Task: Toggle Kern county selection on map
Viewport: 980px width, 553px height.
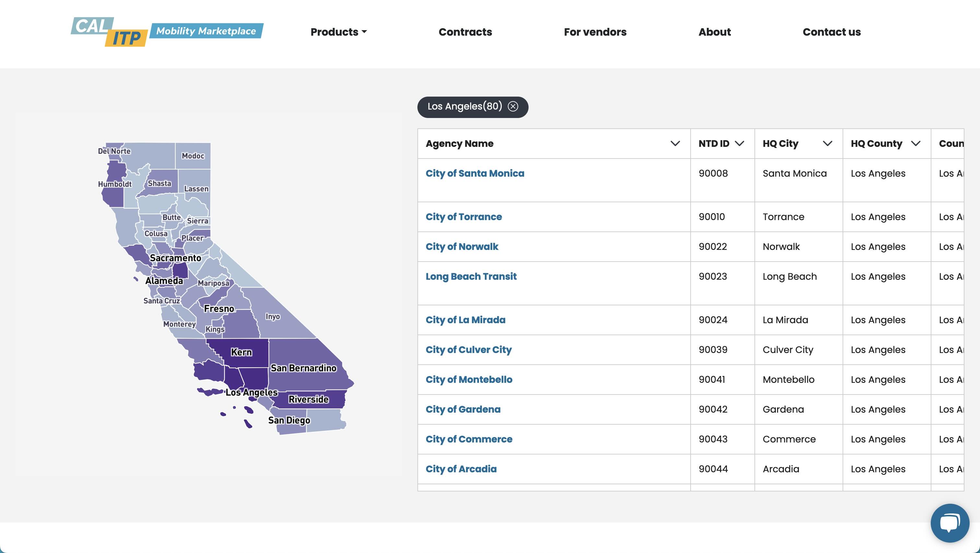Action: tap(241, 352)
